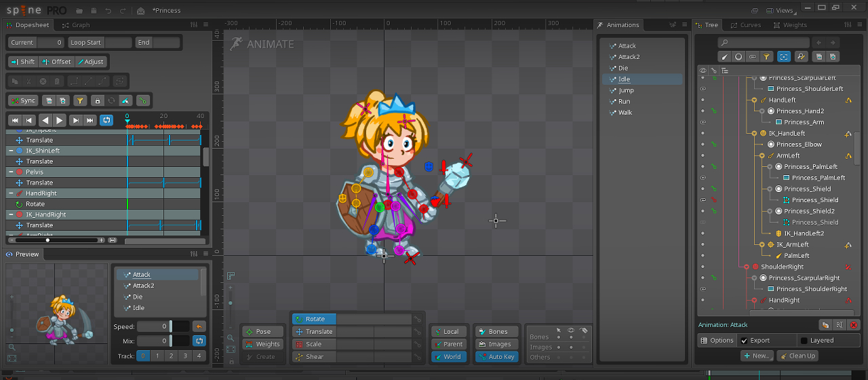
Task: Click the Adjust button
Action: [x=91, y=62]
